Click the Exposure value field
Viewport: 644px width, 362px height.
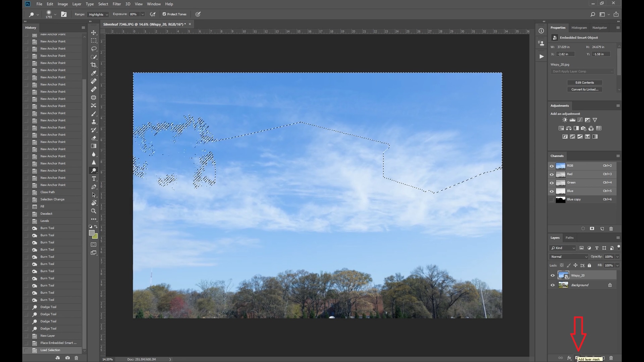pos(135,14)
